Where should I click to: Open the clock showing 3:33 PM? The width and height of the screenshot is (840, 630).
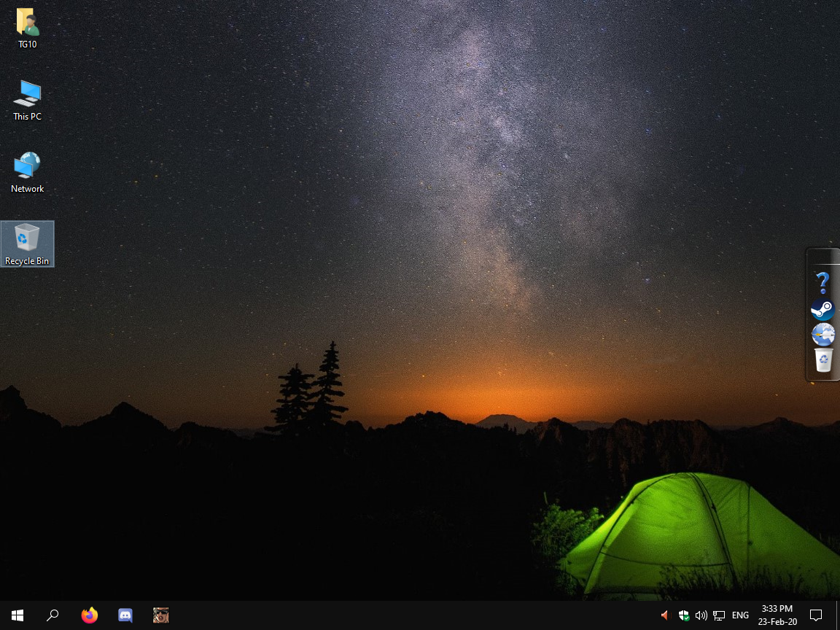[777, 615]
